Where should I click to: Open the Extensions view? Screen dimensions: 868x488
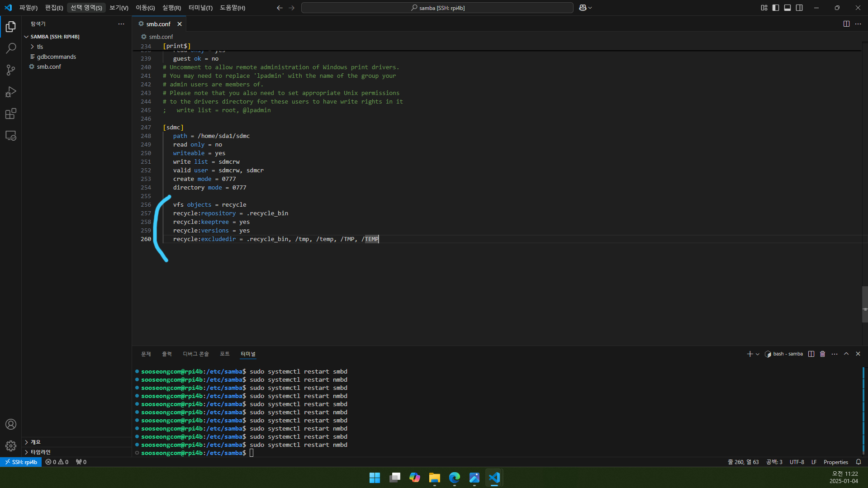(11, 114)
